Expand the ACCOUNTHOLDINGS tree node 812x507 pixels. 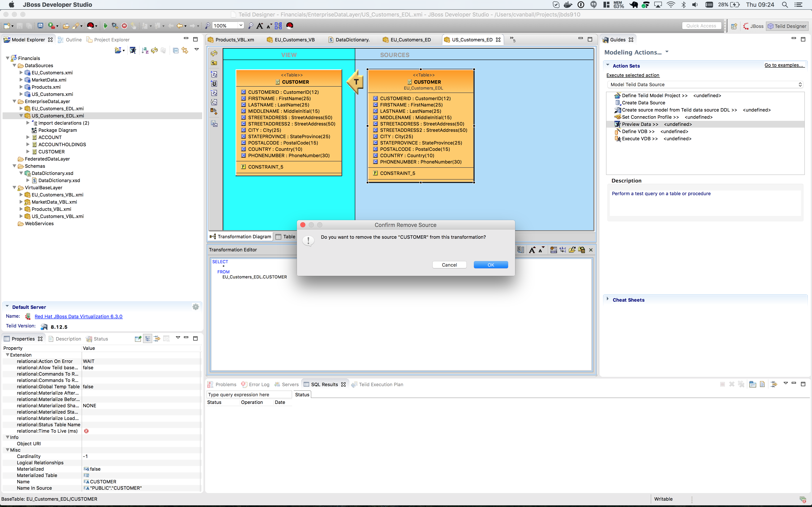click(28, 144)
